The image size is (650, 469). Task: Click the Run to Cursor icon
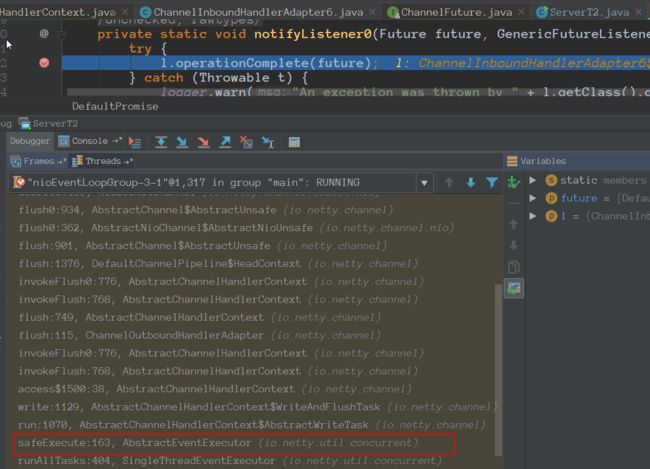268,142
